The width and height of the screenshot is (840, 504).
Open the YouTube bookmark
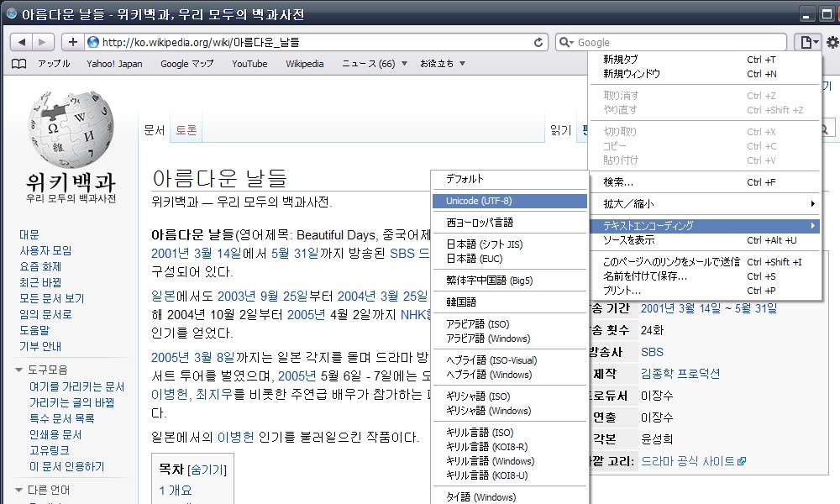[x=249, y=64]
